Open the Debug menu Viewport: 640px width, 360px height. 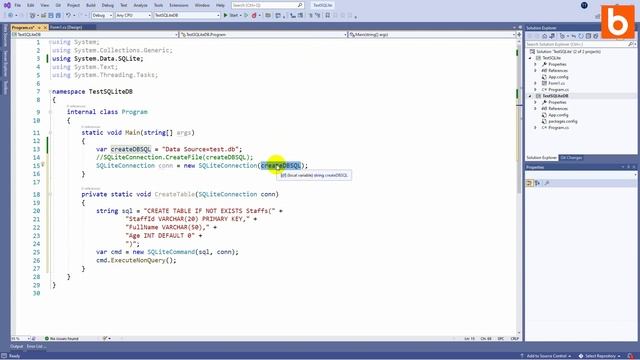[108, 5]
